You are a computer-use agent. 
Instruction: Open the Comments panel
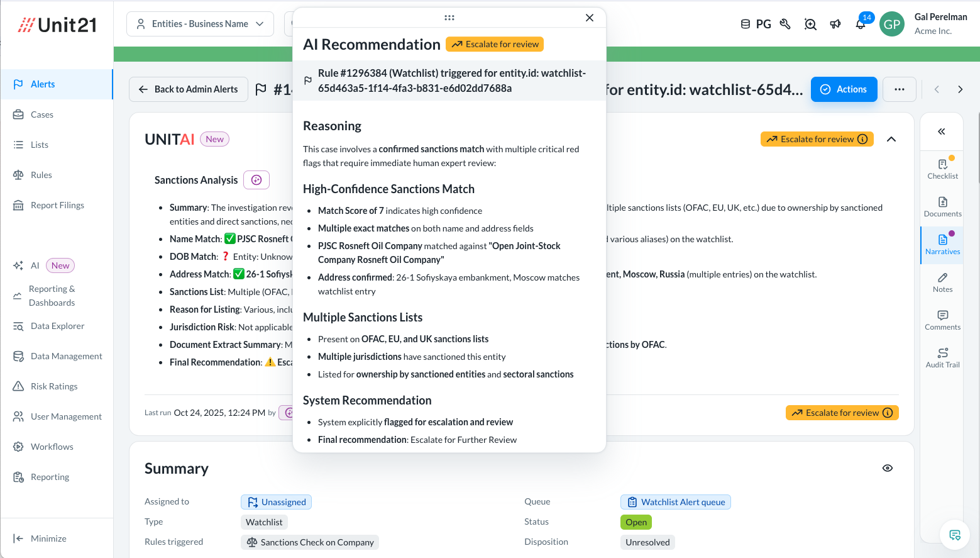coord(943,320)
